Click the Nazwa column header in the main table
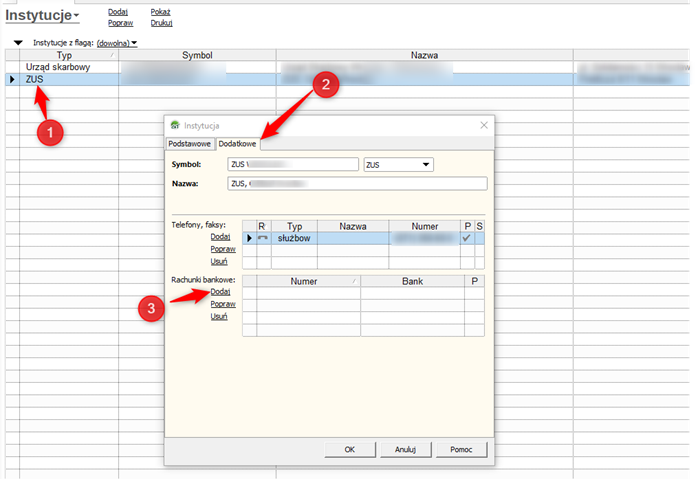This screenshot has height=479, width=698. [x=424, y=55]
